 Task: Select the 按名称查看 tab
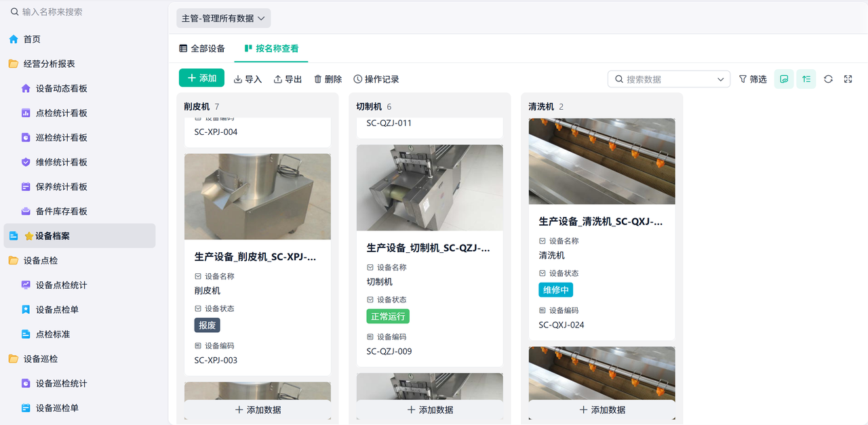[271, 49]
